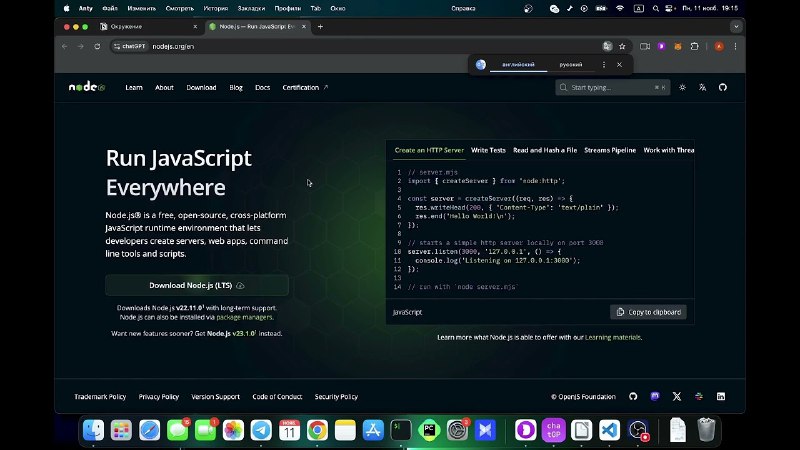The width and height of the screenshot is (800, 450).
Task: Toggle the site light/dark theme sun icon
Action: coord(682,87)
